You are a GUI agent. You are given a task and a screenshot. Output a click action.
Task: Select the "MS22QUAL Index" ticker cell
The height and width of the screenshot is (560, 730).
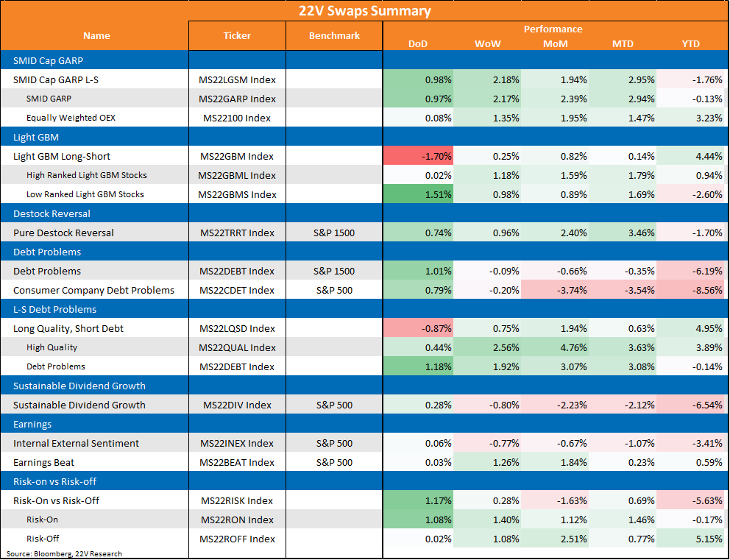(x=238, y=348)
